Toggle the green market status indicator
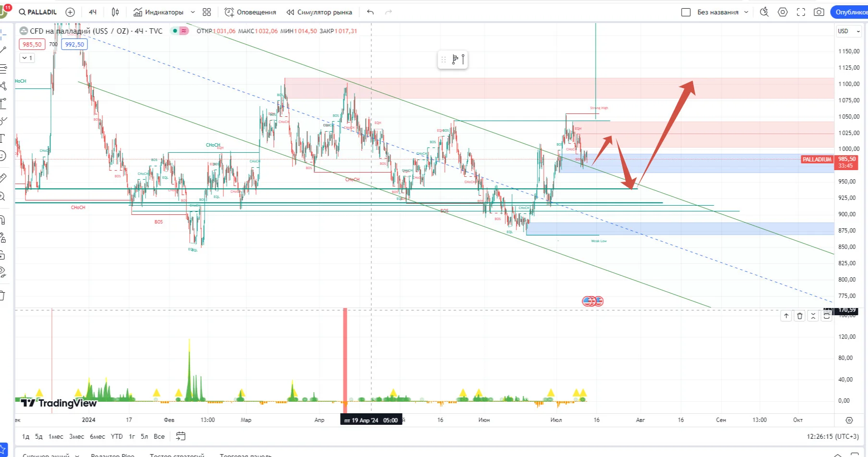The width and height of the screenshot is (868, 457). 175,31
